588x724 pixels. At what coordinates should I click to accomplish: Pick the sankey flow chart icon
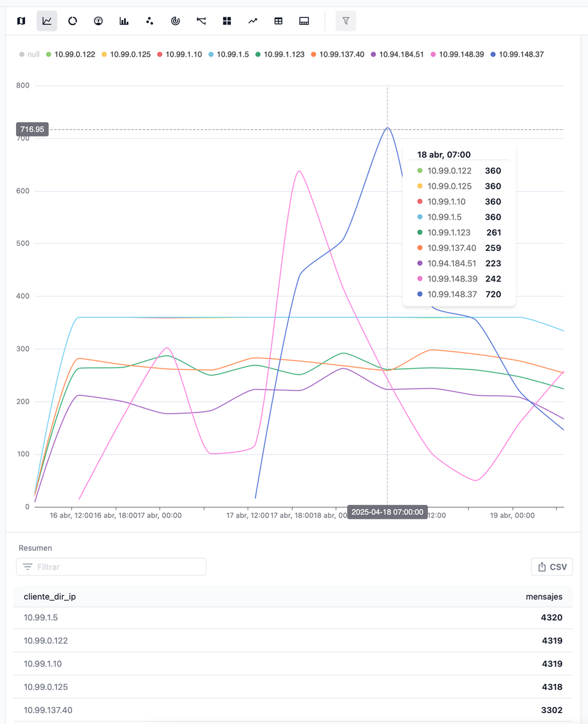(x=201, y=21)
